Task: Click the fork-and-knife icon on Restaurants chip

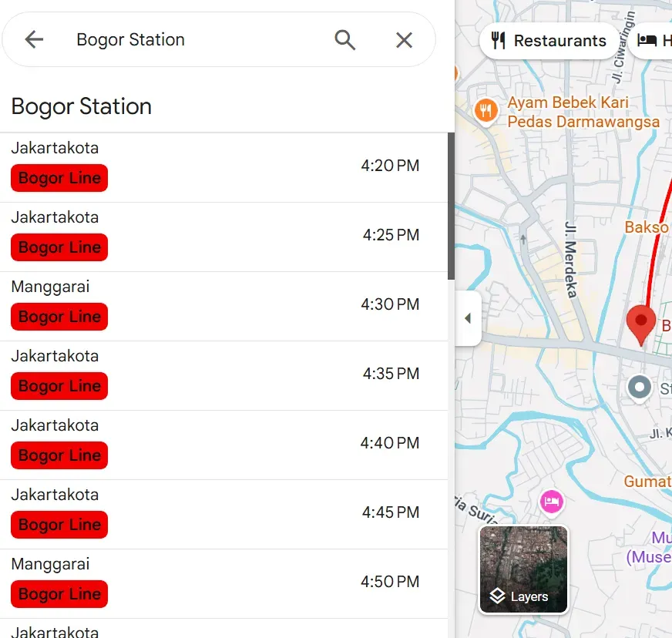Action: (498, 40)
